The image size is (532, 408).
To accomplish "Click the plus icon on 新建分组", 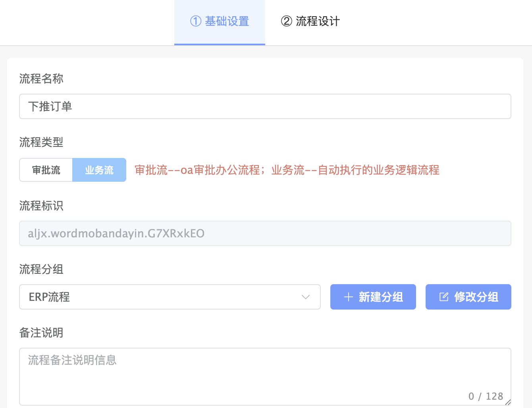I will point(349,297).
